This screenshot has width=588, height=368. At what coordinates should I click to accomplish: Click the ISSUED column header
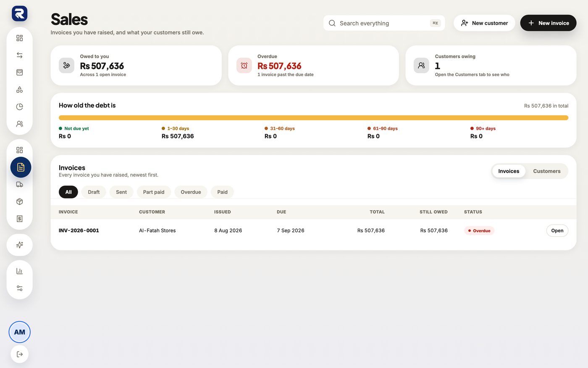point(223,212)
